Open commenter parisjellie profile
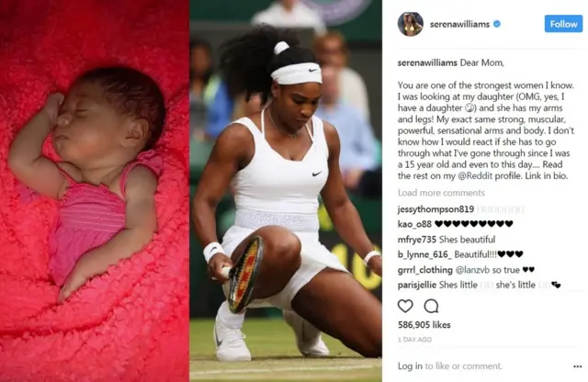 417,285
